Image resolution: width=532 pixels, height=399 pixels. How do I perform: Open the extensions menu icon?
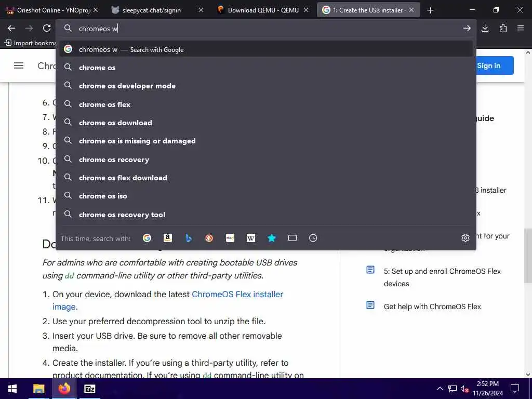[503, 29]
